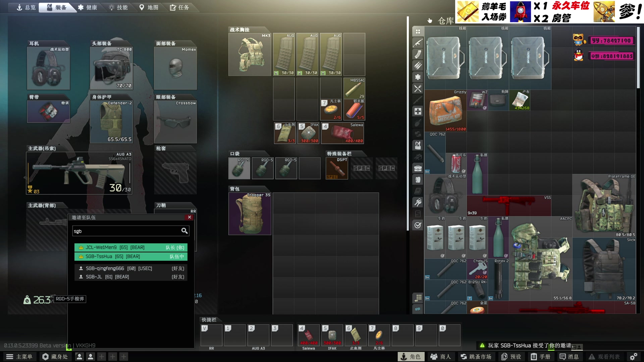Close the invite-to-group dialog
644x362 pixels.
[x=190, y=218]
